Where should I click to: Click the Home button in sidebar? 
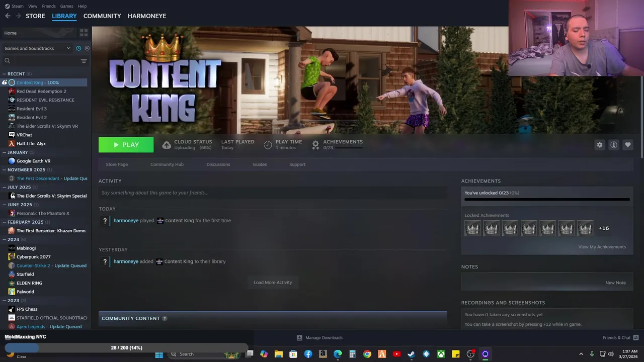pyautogui.click(x=38, y=33)
